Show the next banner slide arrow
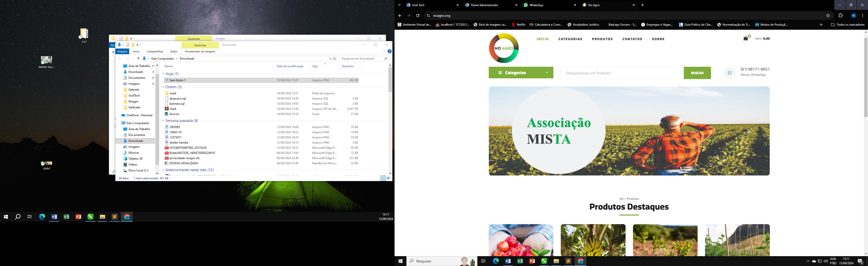Viewport: 868px width, 266px height. (x=748, y=131)
